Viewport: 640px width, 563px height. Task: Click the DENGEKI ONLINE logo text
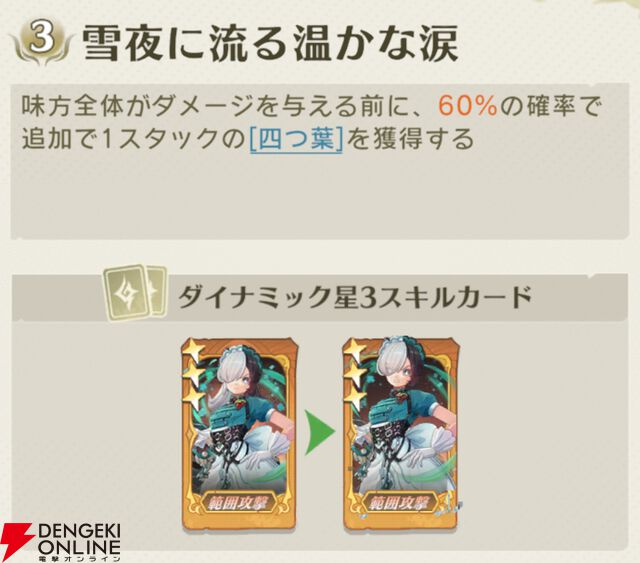coord(80,541)
